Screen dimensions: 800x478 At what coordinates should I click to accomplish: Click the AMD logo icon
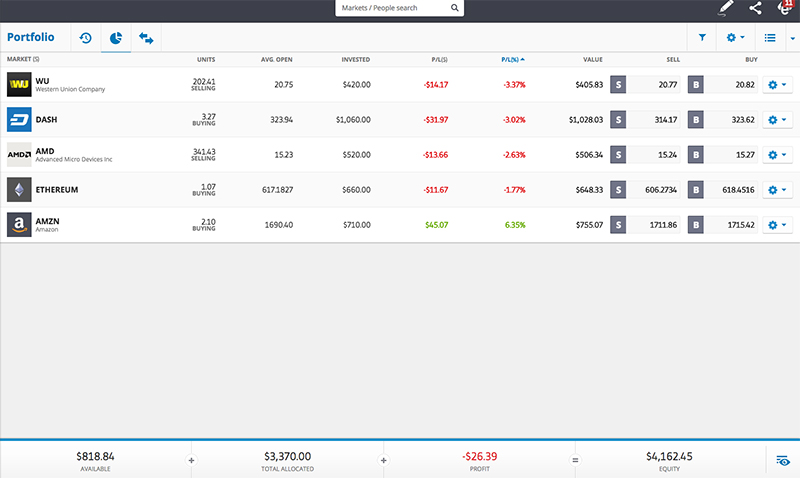[x=19, y=155]
